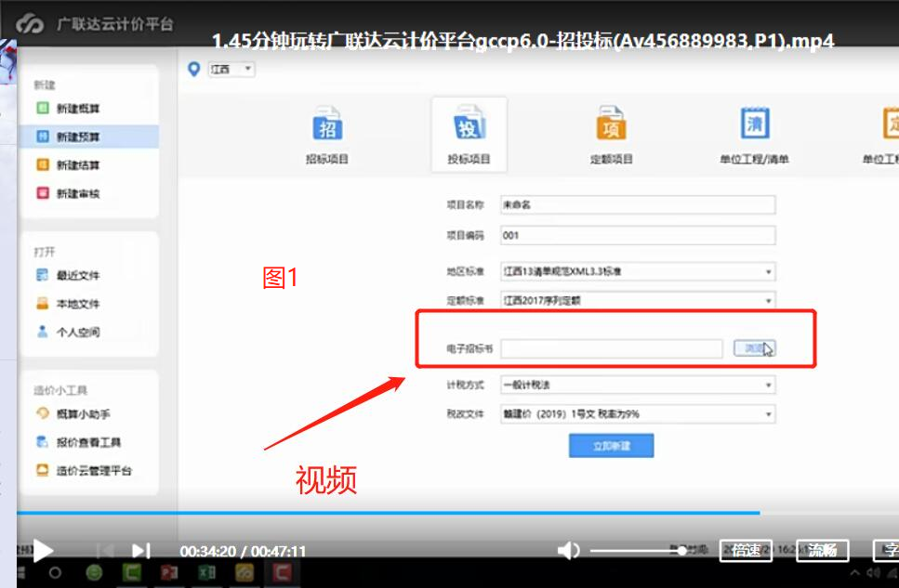The height and width of the screenshot is (588, 899).
Task: Open the 江西 region dropdown
Action: click(231, 70)
